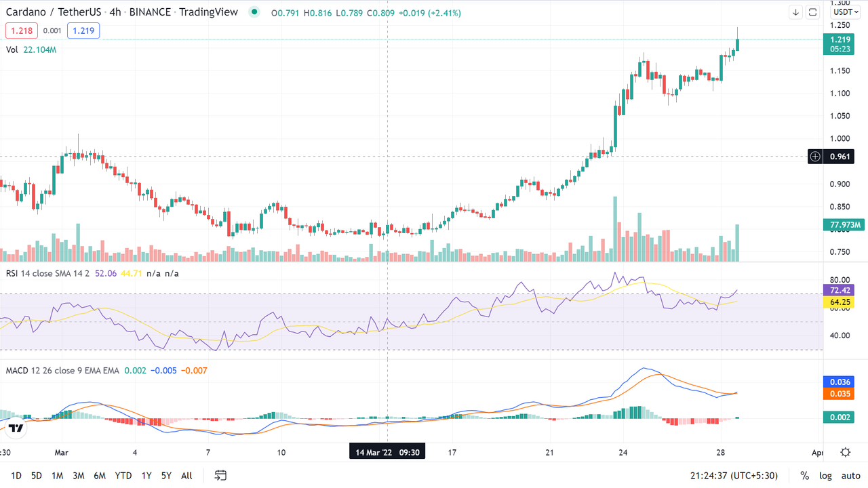Click the MACD value −0.005 in legend

point(163,371)
